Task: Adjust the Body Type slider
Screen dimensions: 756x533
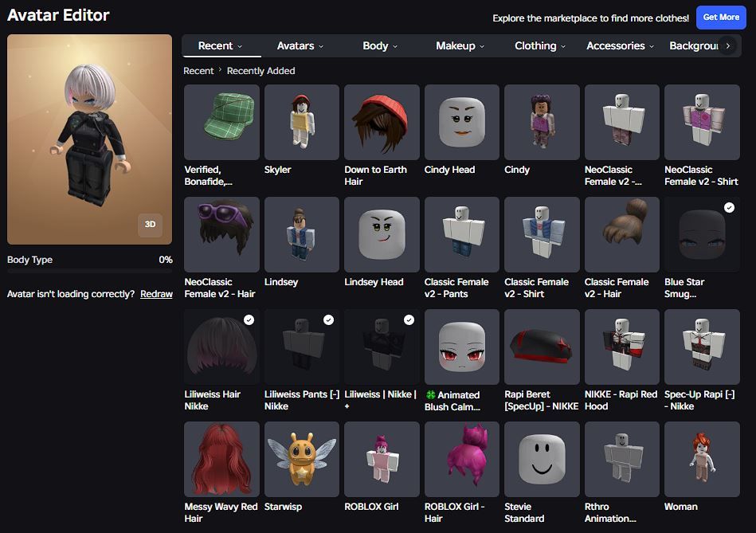Action: (x=90, y=271)
